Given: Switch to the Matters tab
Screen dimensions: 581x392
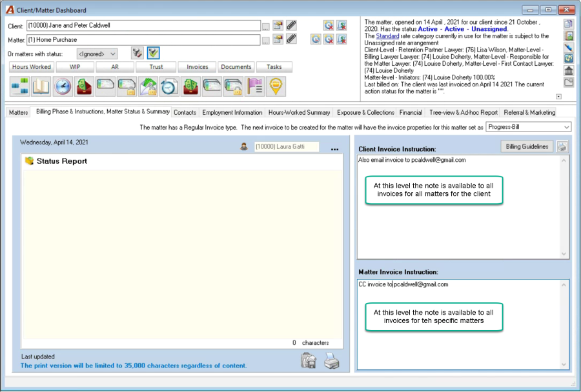Looking at the screenshot, I should (18, 113).
